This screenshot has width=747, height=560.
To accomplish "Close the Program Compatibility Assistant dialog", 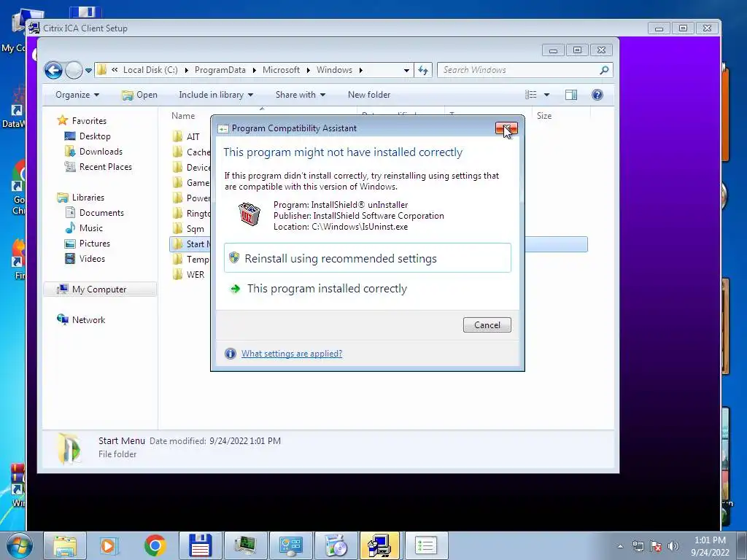I will pos(506,128).
